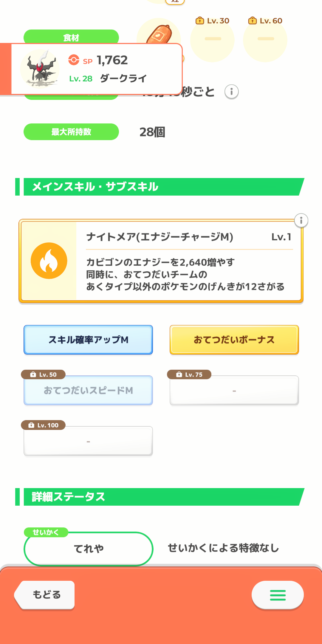
Task: Tap the ナイトメア main skill card
Action: pyautogui.click(x=161, y=261)
